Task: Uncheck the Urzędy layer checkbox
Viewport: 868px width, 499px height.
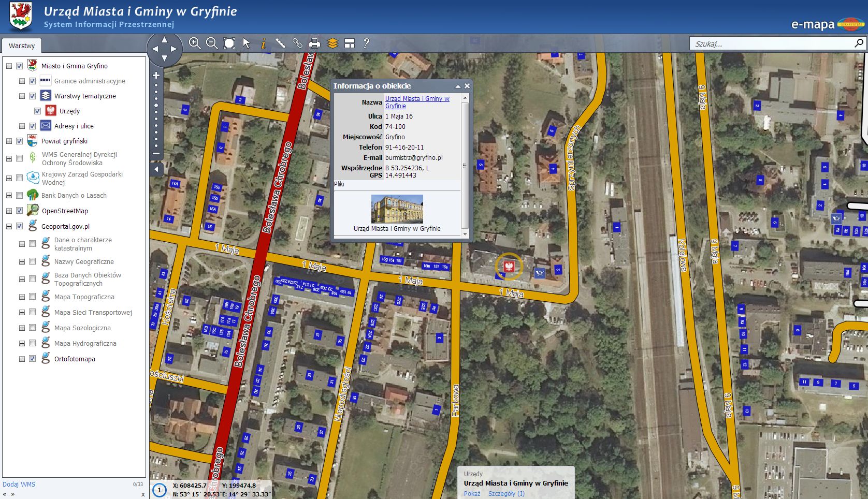Action: 37,111
